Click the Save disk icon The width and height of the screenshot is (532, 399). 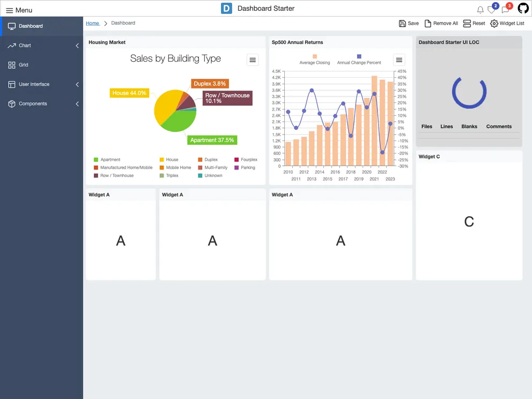(402, 24)
